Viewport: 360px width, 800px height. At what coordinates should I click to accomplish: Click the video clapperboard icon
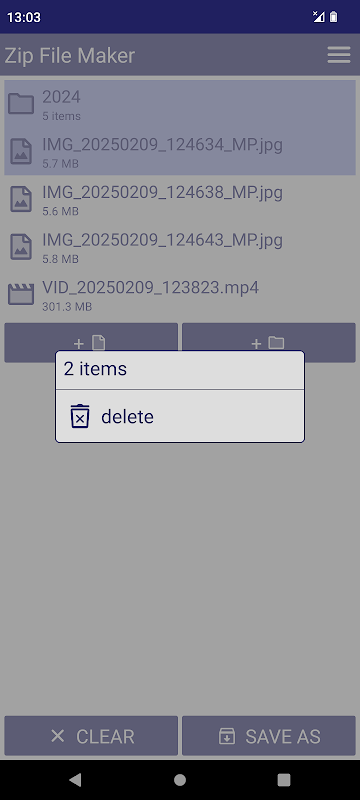[21, 294]
